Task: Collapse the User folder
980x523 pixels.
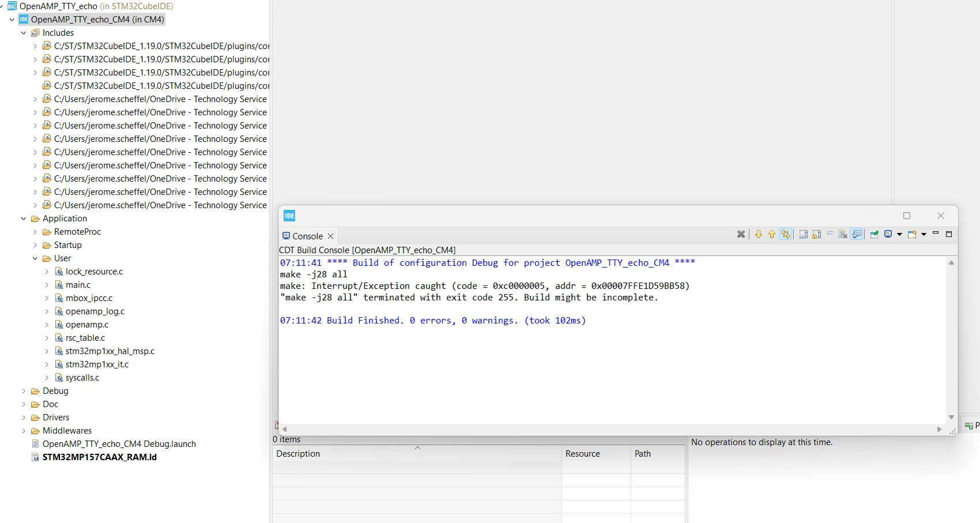Action: (x=35, y=258)
